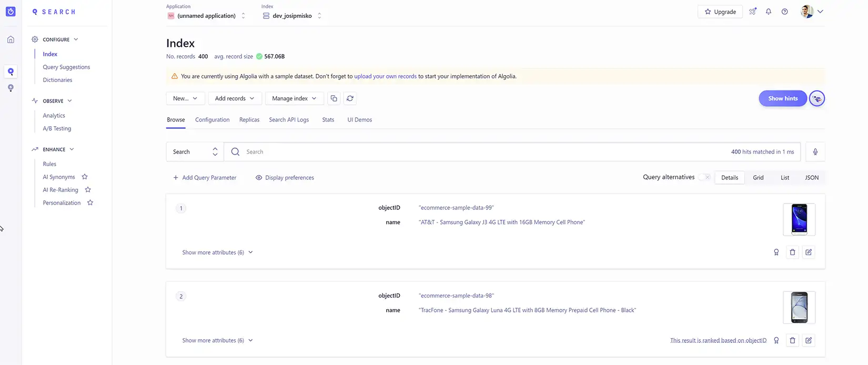This screenshot has width=868, height=365.
Task: Open the Application selector dropdown
Action: point(206,16)
